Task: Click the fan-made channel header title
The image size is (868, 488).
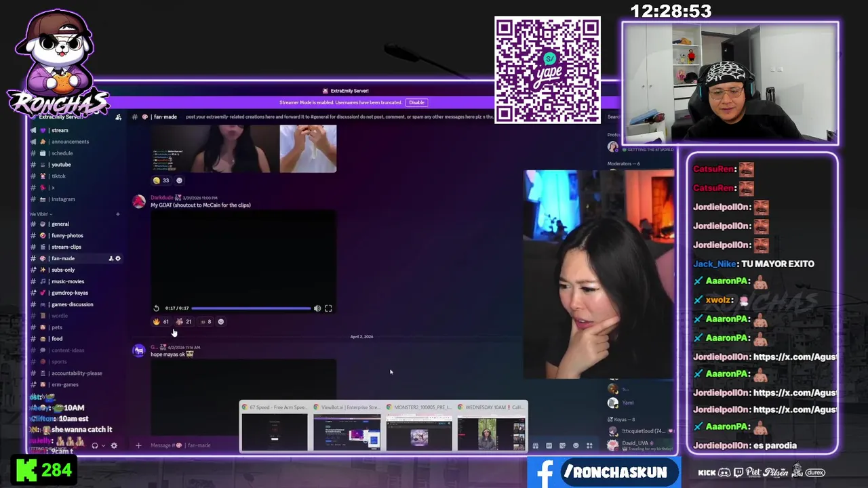Action: click(165, 117)
